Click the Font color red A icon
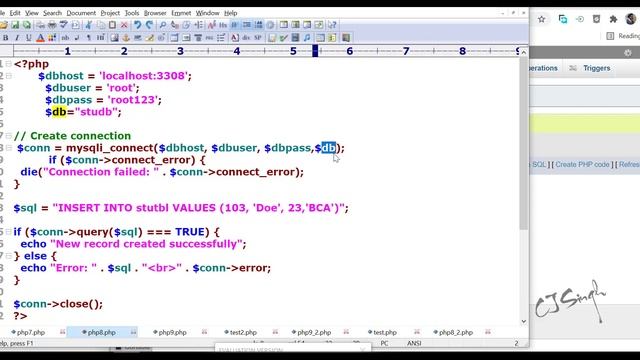This screenshot has width=640, height=360. point(40,38)
